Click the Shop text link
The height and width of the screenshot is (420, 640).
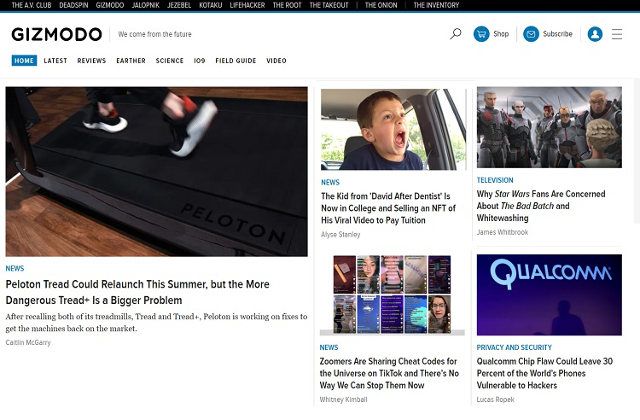click(501, 34)
